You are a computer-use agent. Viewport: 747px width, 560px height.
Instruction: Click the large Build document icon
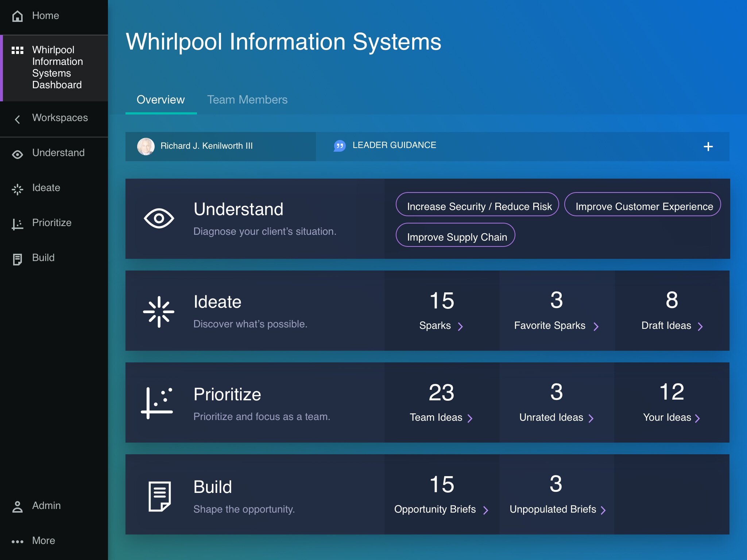click(x=160, y=496)
